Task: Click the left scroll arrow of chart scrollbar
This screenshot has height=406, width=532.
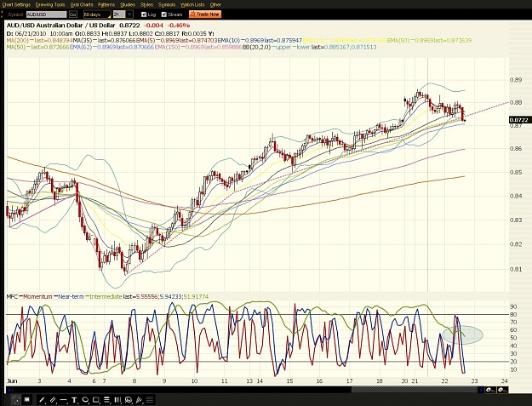Action: pos(9,390)
